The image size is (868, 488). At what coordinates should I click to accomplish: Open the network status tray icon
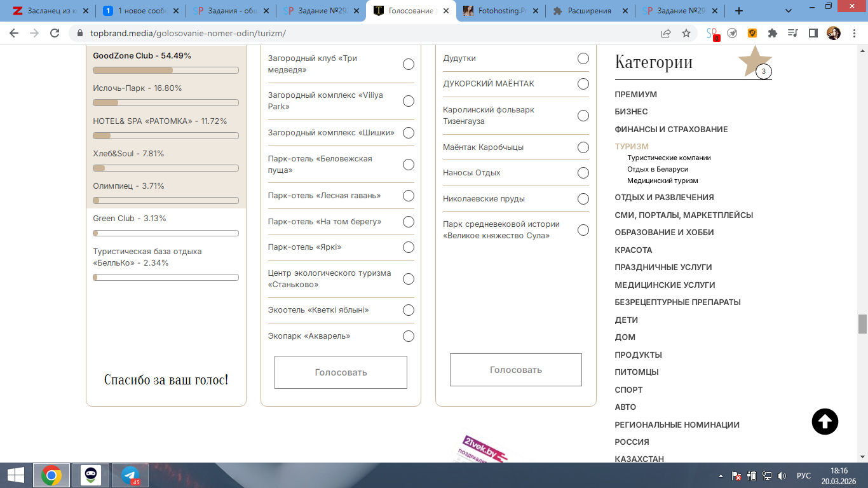[767, 476]
